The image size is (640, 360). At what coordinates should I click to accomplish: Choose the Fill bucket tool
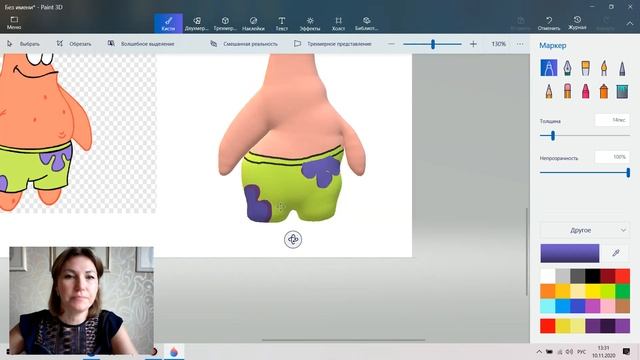pyautogui.click(x=622, y=91)
